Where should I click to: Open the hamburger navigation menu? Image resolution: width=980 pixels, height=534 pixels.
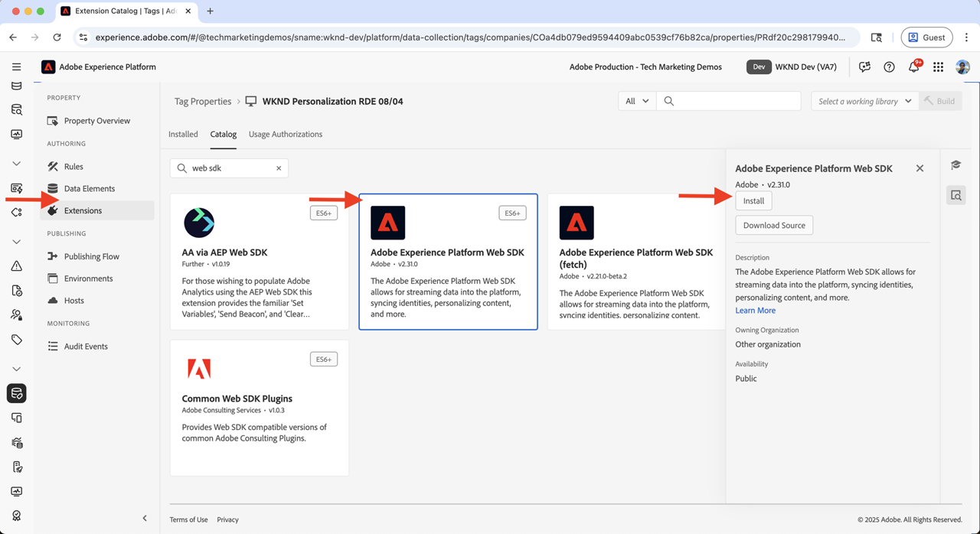pyautogui.click(x=16, y=67)
